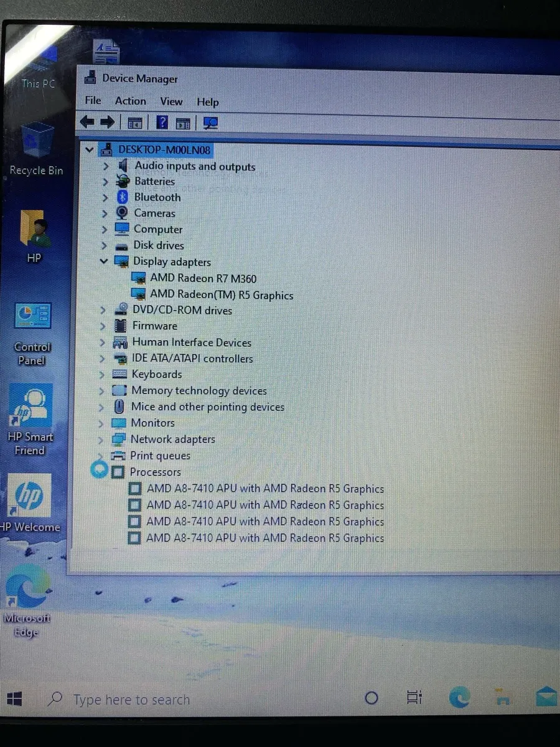Click the Audio inputs and outputs speaker icon
560x747 pixels.
click(x=123, y=166)
